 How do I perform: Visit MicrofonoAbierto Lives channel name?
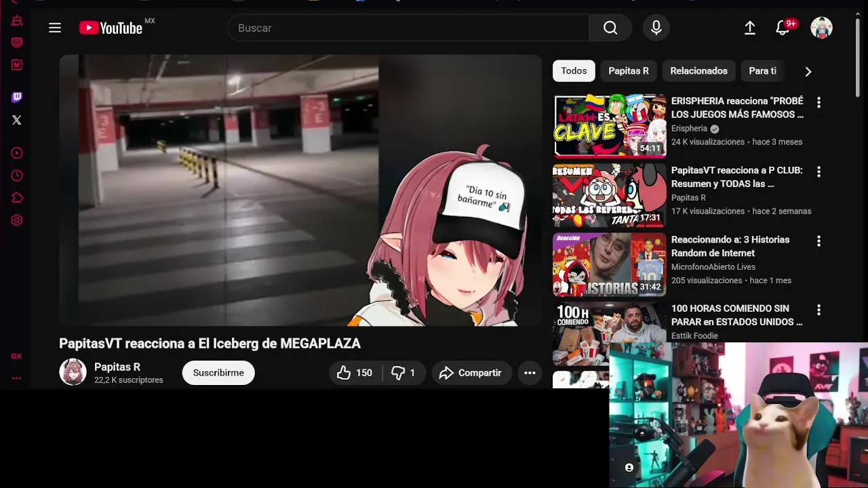click(713, 267)
